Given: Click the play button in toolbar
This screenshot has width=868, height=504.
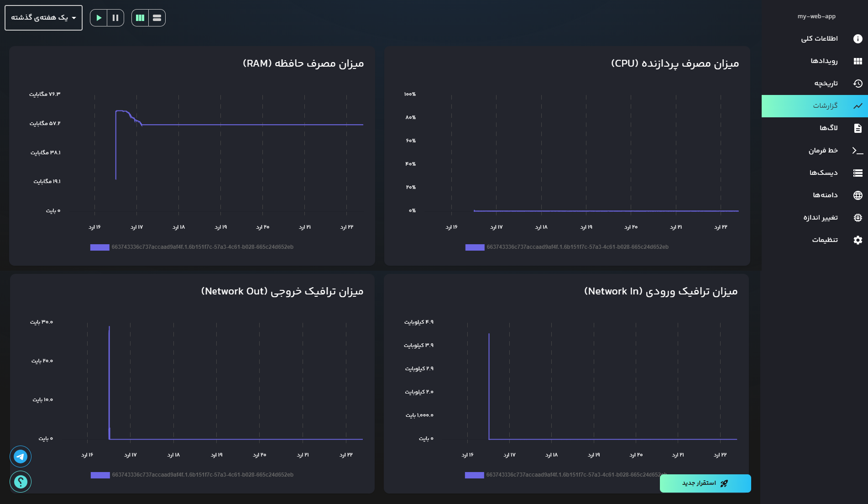Looking at the screenshot, I should [99, 18].
